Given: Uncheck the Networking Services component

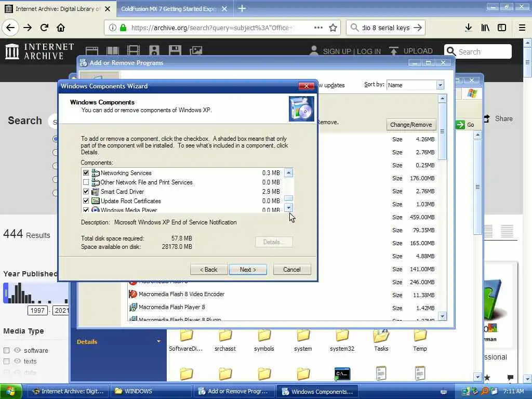Looking at the screenshot, I should click(x=86, y=172).
